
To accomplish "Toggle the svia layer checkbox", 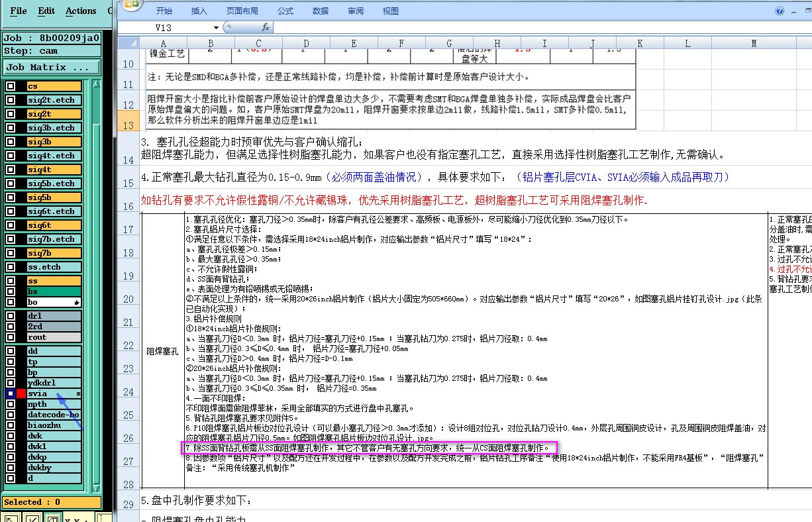I will (x=11, y=393).
